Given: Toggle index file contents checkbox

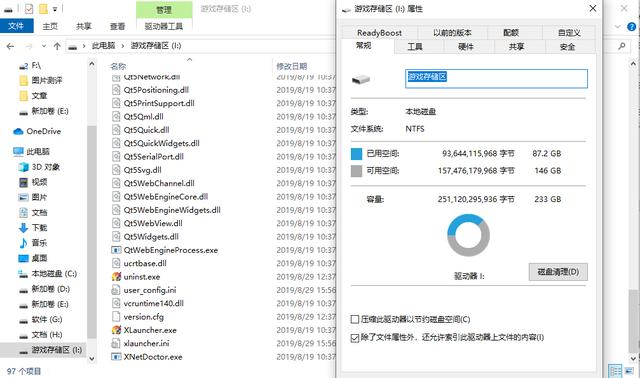Looking at the screenshot, I should click(355, 338).
